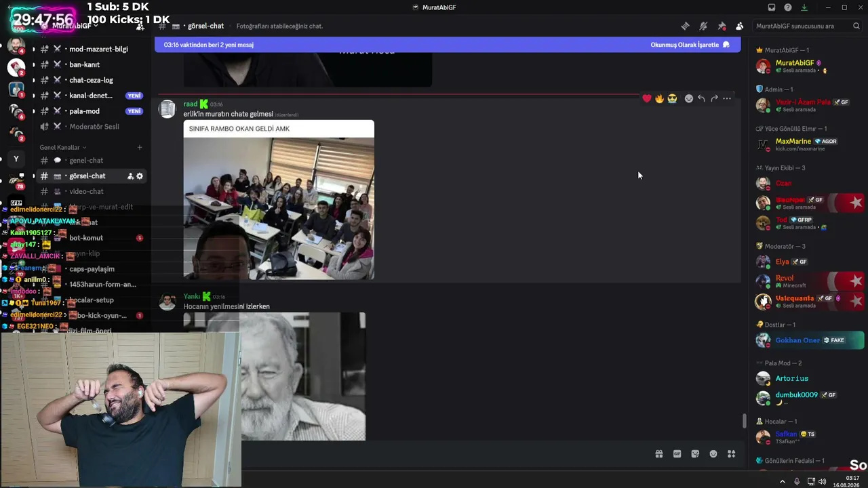The image size is (868, 488).
Task: Toggle the member list icon
Action: pyautogui.click(x=739, y=26)
